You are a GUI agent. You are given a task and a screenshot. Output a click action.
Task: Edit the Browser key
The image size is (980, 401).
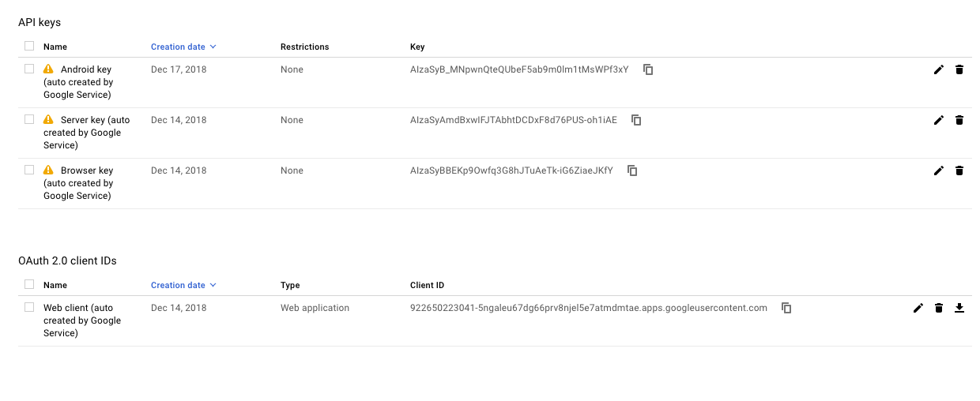(939, 171)
